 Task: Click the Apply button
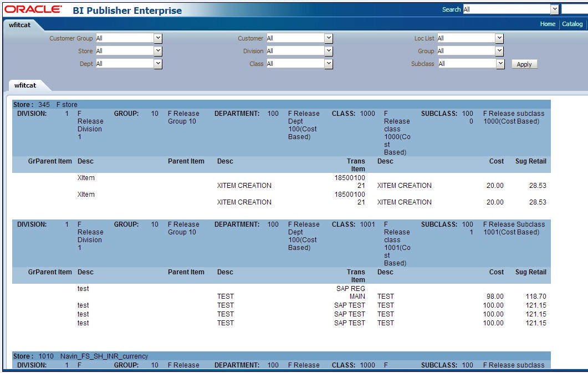(x=524, y=64)
